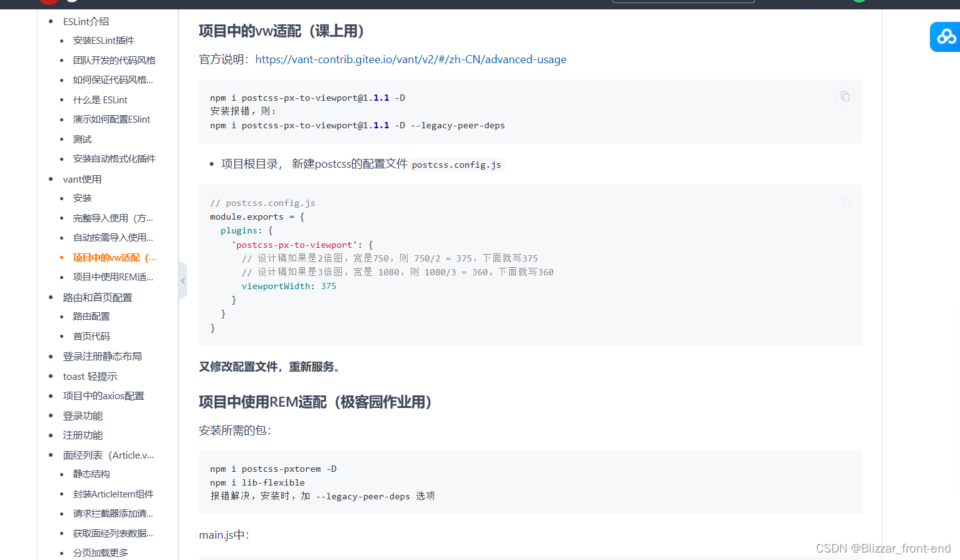Click the 报错解决，安装时 code line

pos(323,496)
